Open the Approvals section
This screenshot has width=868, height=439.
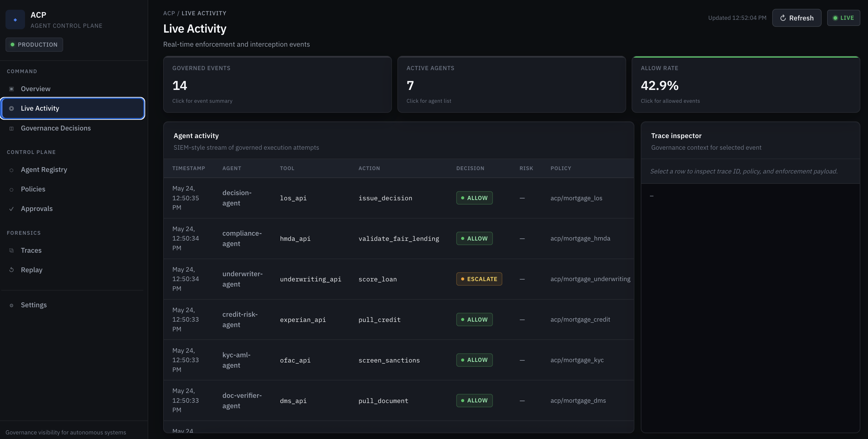tap(73, 209)
